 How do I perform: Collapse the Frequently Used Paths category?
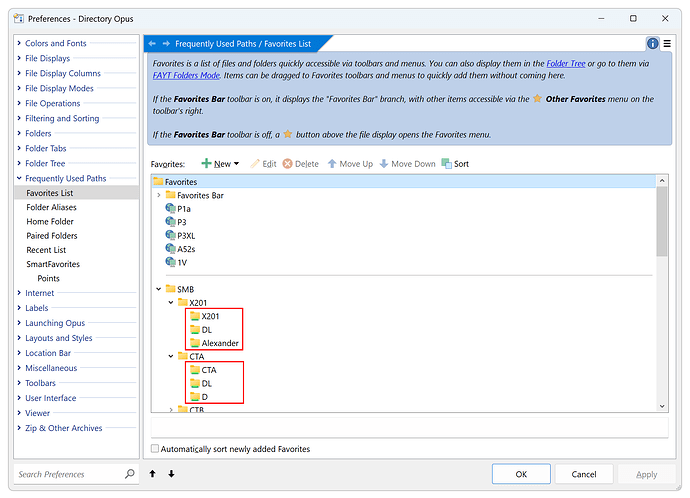(19, 178)
